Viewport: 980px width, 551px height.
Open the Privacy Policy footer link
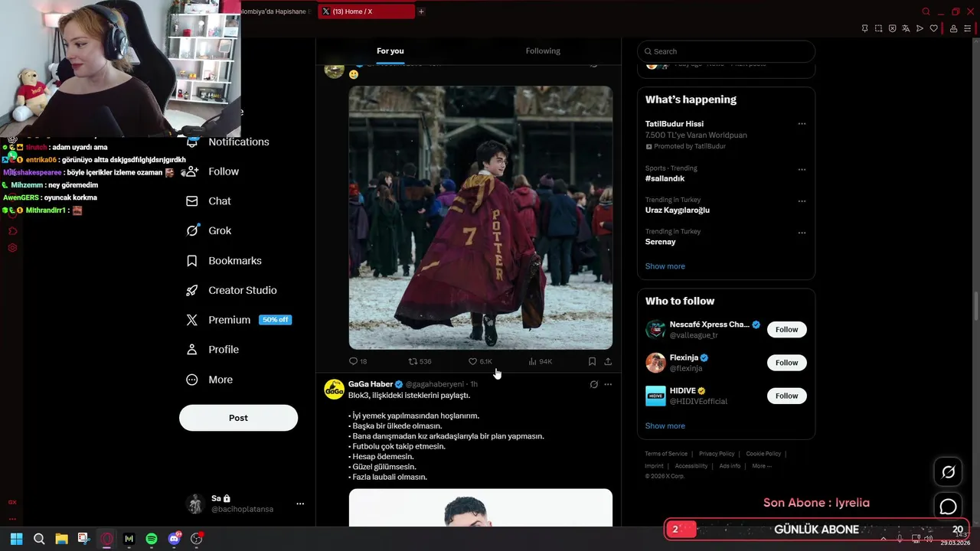point(717,454)
